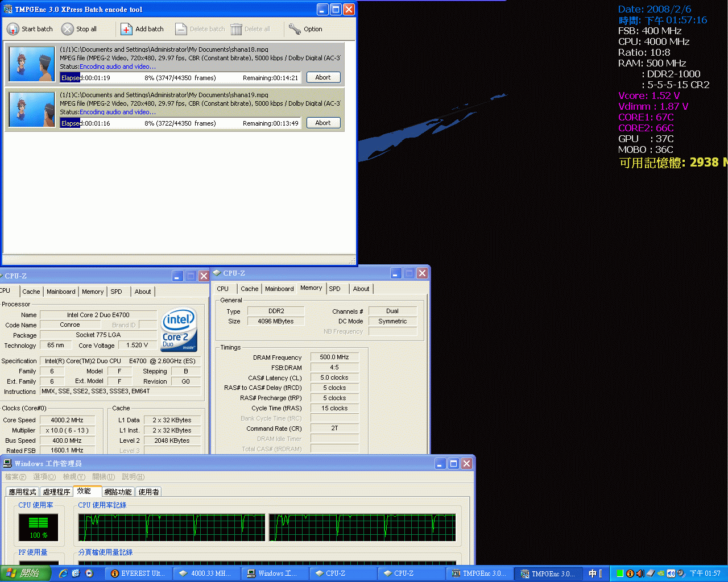The image size is (728, 582).
Task: Click the Intel Core 2 Duo logo
Action: click(179, 330)
